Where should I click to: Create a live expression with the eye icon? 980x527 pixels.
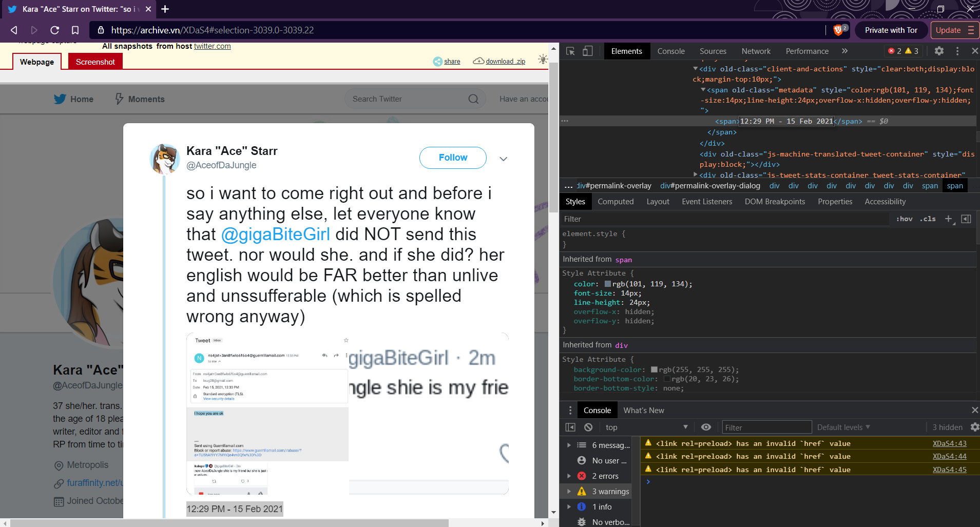(706, 427)
